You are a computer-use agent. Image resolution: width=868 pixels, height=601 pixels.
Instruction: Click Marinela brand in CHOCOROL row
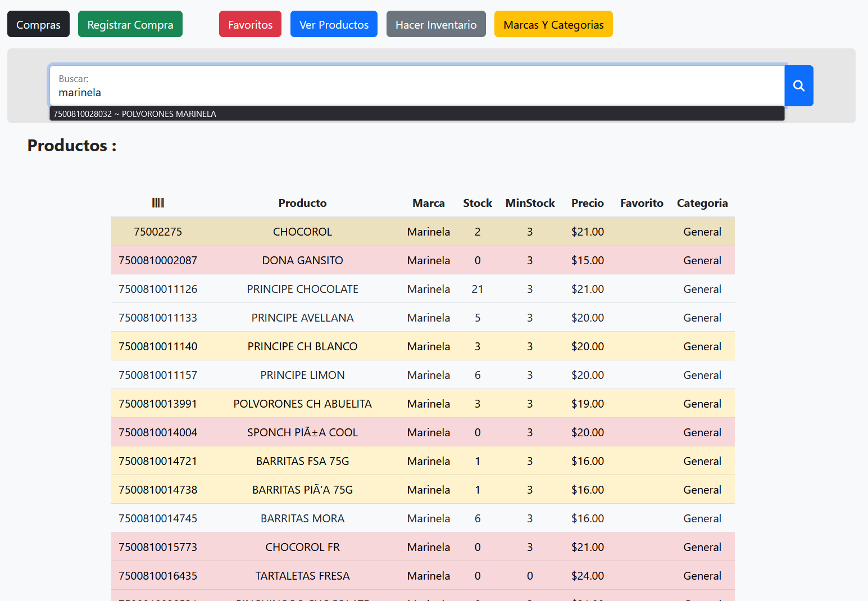click(429, 232)
